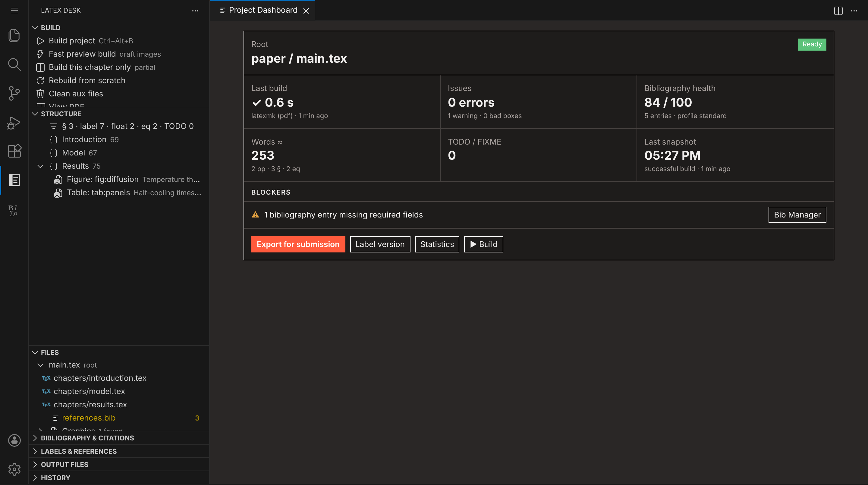
Task: Open Table: tab:panels entry
Action: (119, 193)
